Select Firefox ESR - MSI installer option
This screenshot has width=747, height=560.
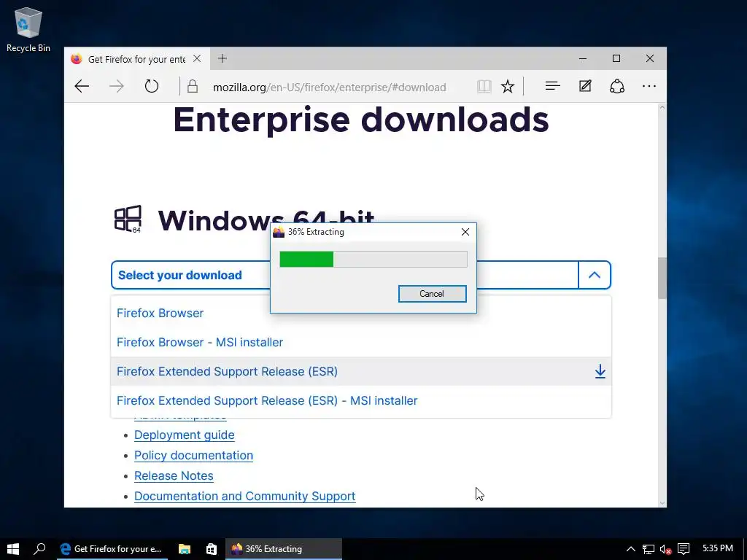360,400
